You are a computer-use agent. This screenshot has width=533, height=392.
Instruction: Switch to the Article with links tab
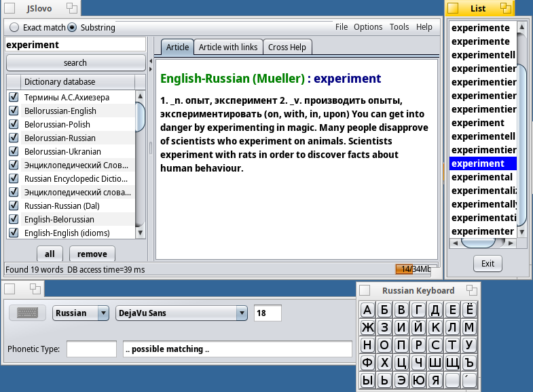228,47
